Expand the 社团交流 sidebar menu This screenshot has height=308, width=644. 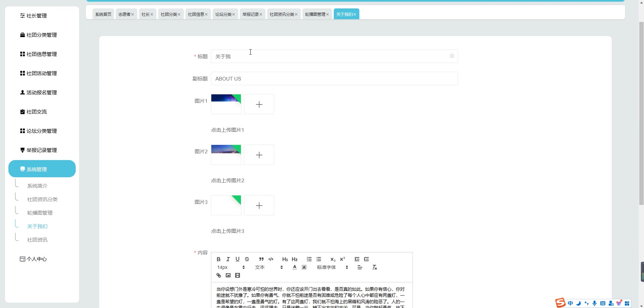click(42, 112)
